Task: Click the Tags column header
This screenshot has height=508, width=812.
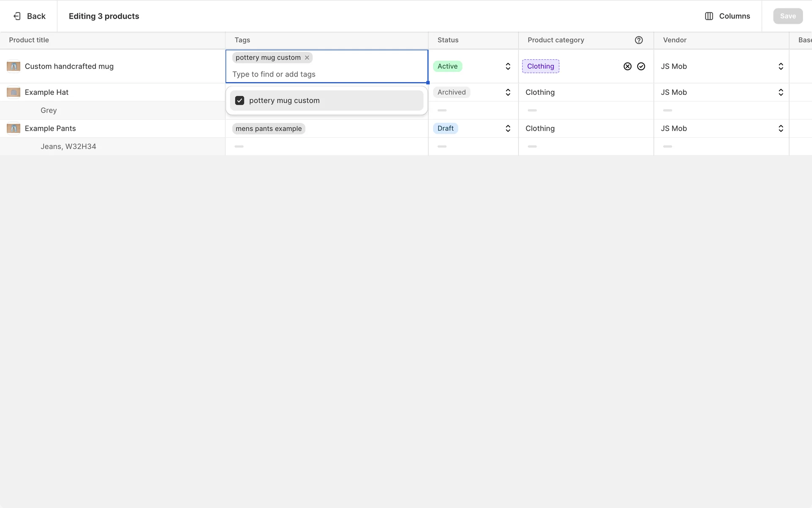Action: tap(242, 40)
